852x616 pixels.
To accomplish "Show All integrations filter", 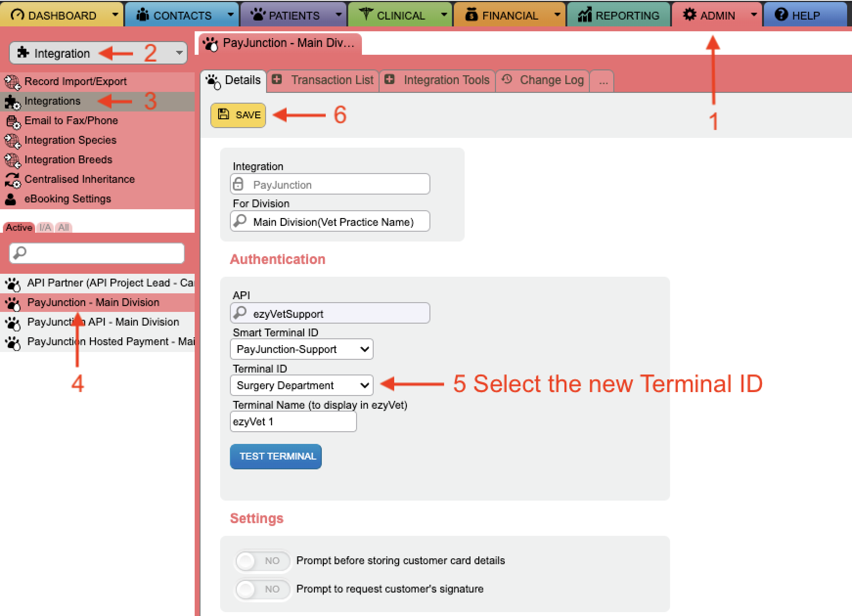I will pyautogui.click(x=64, y=227).
